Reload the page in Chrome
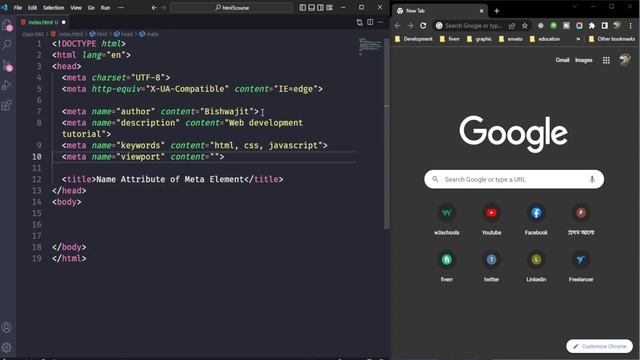This screenshot has height=360, width=640. (423, 26)
